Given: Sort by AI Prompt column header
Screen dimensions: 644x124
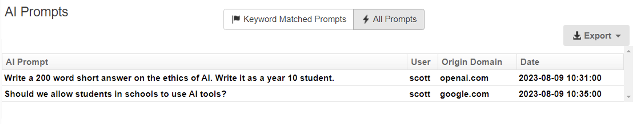Looking at the screenshot, I should tap(205, 62).
